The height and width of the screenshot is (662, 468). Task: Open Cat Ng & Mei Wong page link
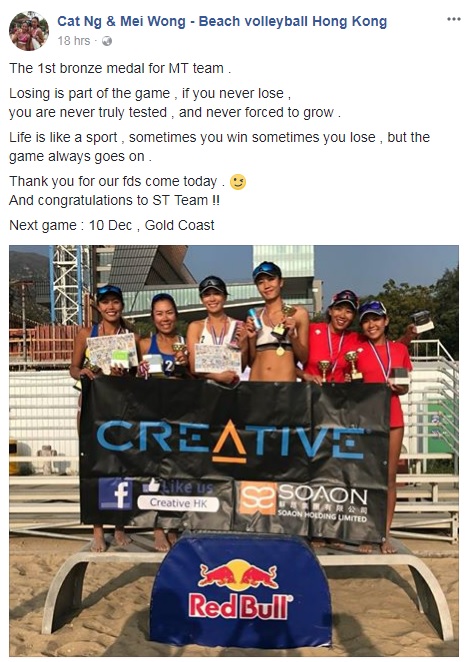(222, 21)
